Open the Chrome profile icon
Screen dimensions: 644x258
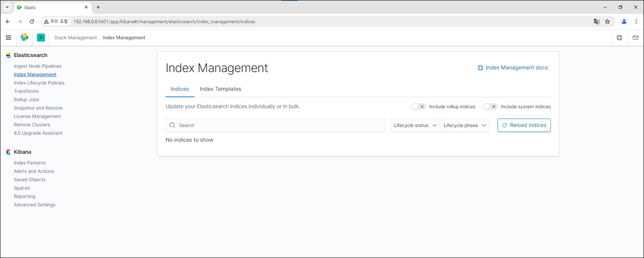pos(624,21)
